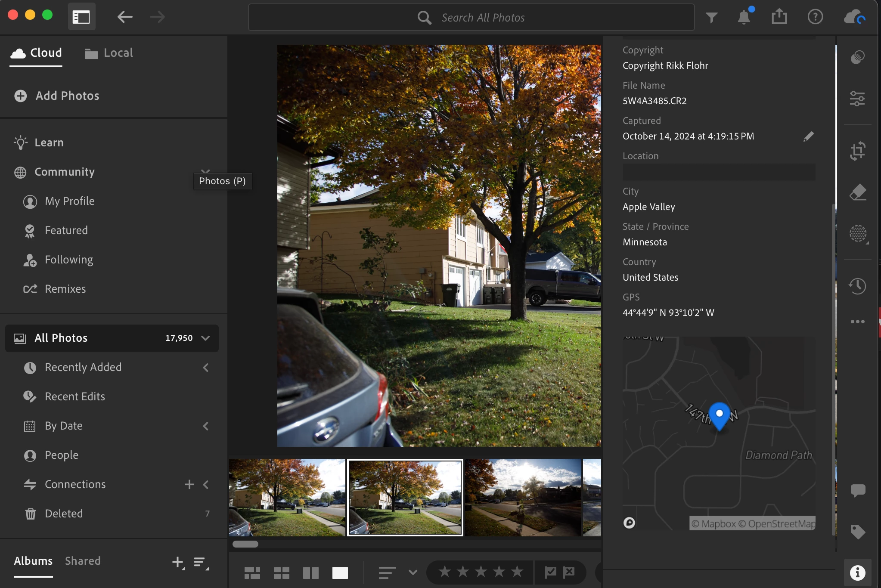Toggle the left panel visibility
This screenshot has height=588, width=881.
[81, 17]
